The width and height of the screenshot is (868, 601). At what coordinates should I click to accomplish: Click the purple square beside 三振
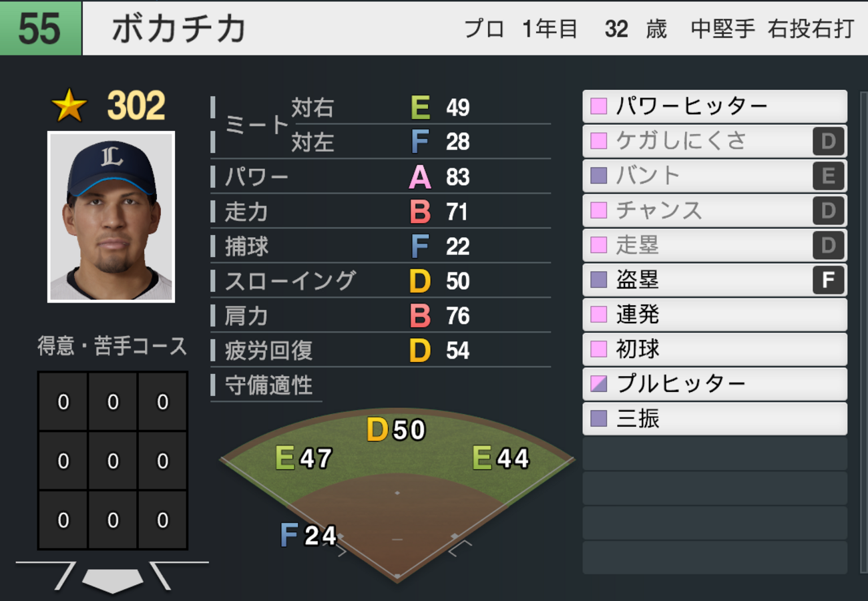(x=599, y=419)
